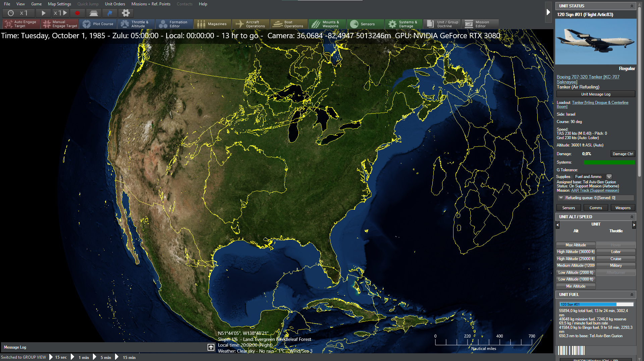The image size is (644, 361).
Task: Click the Damage Ctrl button
Action: pyautogui.click(x=623, y=154)
